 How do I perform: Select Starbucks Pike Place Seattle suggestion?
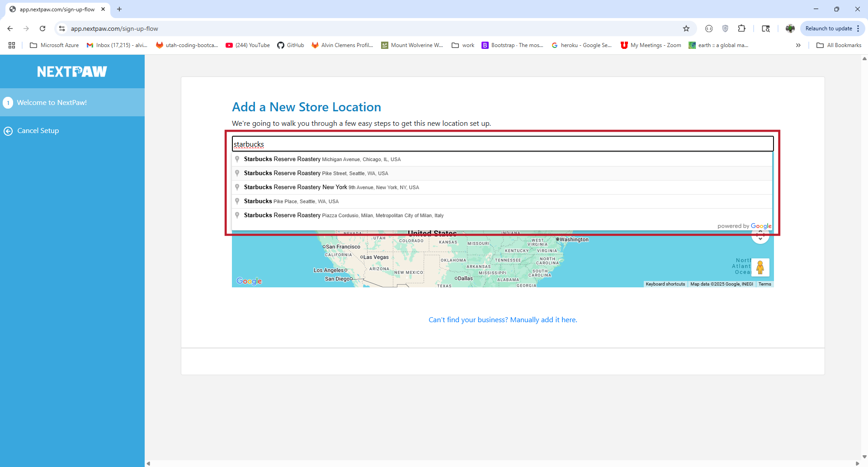click(x=502, y=201)
